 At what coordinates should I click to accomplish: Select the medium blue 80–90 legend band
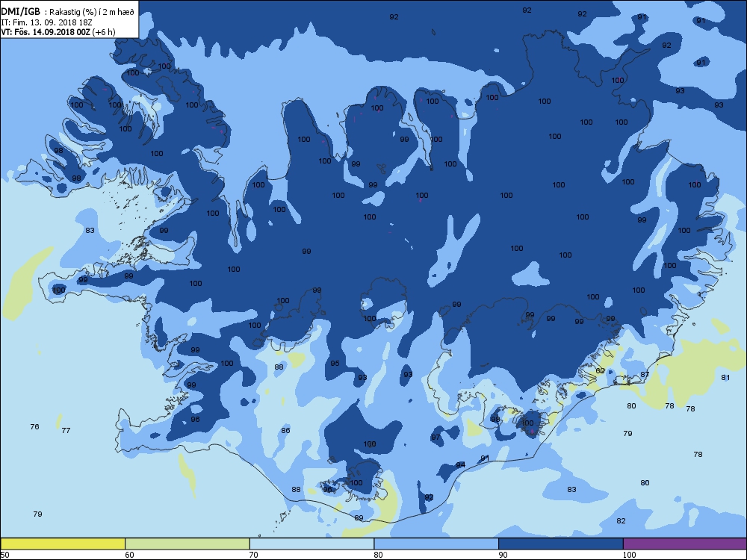tap(436, 544)
